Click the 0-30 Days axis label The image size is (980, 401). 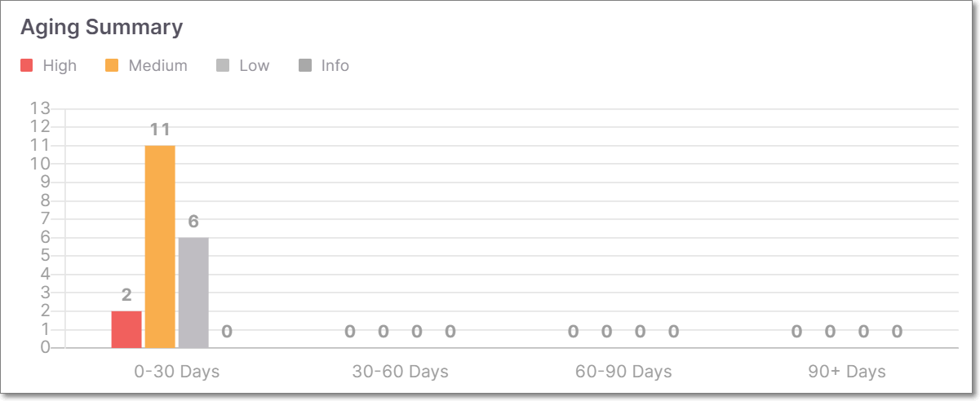click(x=177, y=372)
